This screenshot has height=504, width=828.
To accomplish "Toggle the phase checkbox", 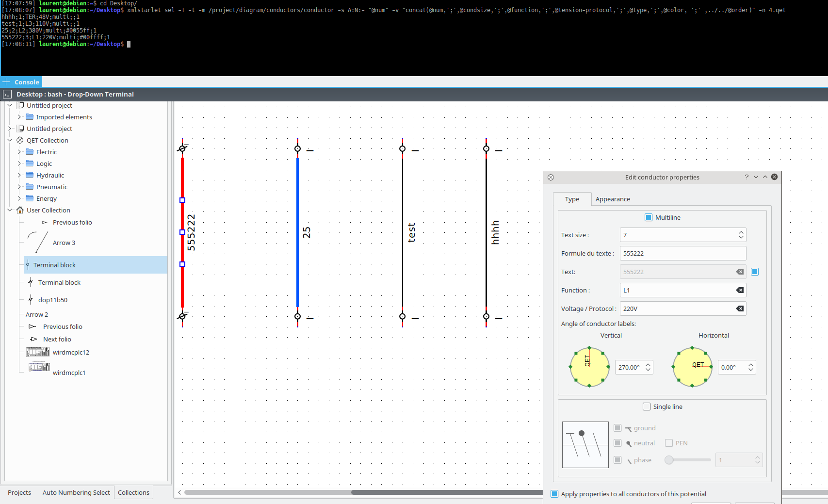I will click(x=617, y=460).
